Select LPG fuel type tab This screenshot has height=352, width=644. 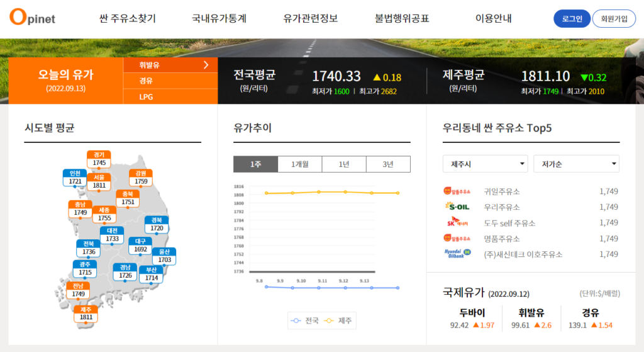click(170, 96)
